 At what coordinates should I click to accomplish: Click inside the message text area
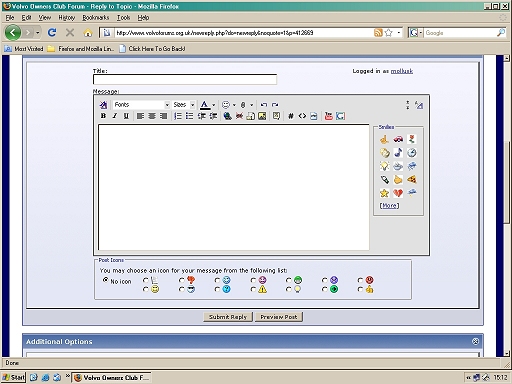(x=234, y=187)
